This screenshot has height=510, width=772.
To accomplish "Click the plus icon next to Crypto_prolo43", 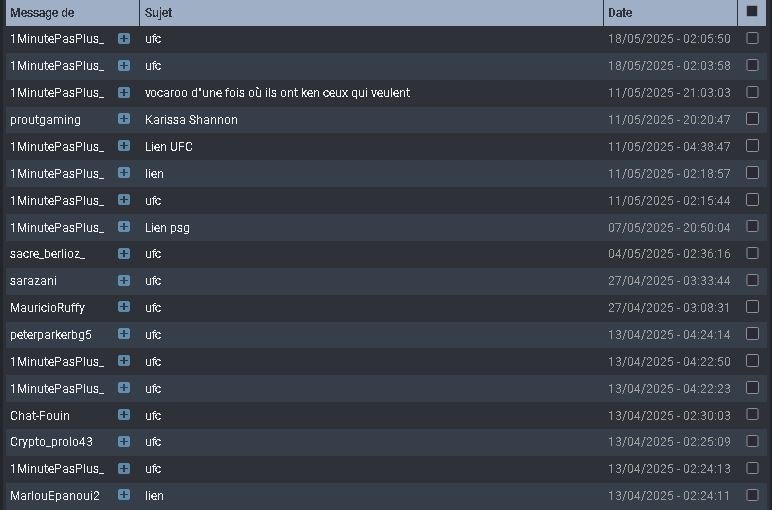I will 124,442.
